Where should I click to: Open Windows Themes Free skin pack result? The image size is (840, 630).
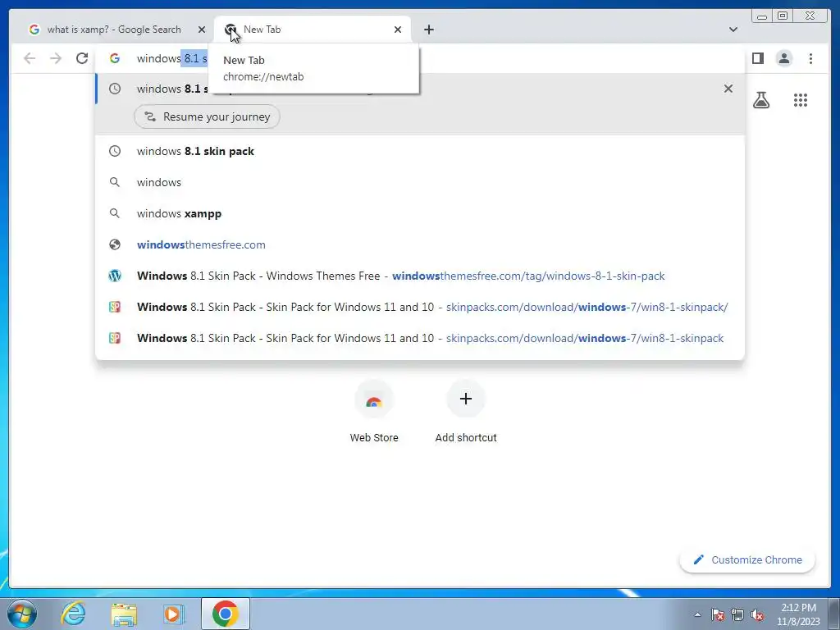(420, 276)
